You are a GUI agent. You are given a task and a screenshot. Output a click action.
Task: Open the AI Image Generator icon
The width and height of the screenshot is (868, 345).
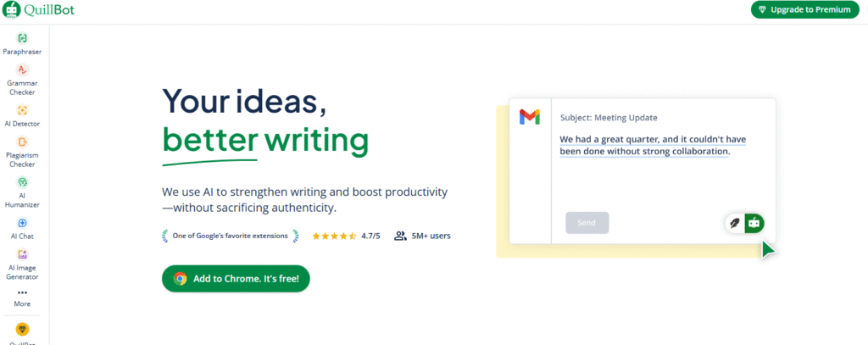(x=22, y=253)
